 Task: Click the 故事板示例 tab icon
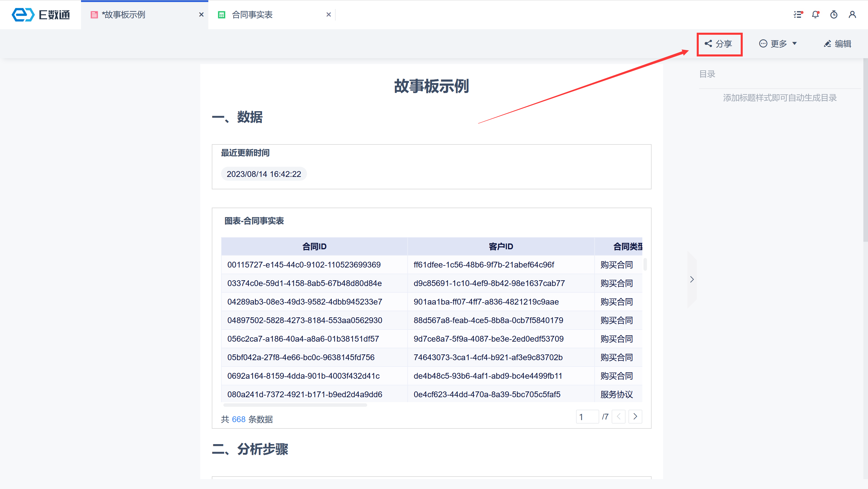pyautogui.click(x=94, y=15)
